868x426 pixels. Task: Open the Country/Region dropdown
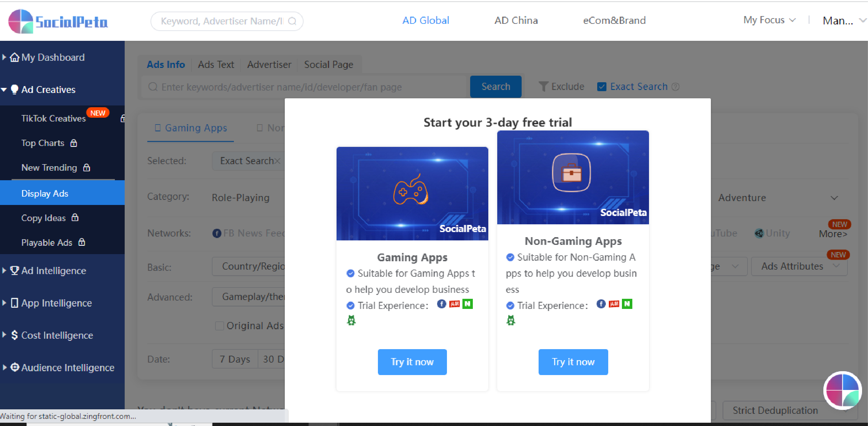(x=249, y=266)
